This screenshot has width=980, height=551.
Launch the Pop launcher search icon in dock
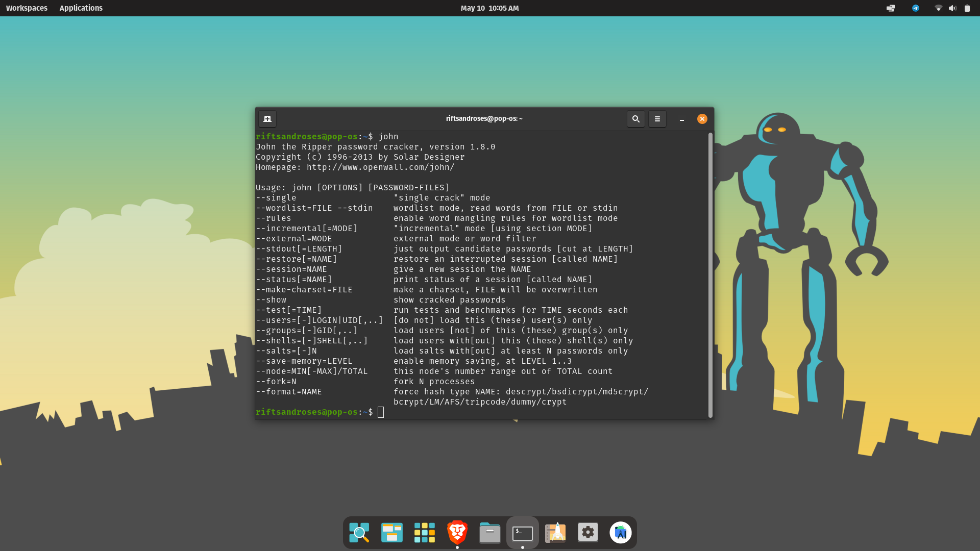click(x=359, y=533)
